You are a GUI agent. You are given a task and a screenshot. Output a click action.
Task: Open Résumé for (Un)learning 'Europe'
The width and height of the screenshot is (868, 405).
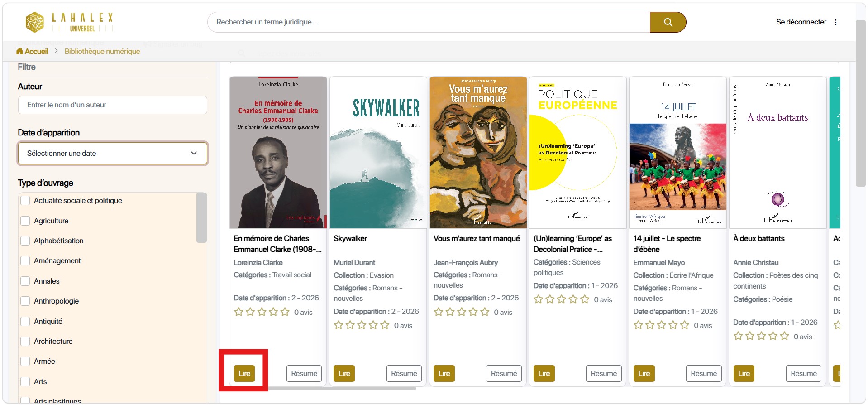pos(604,373)
